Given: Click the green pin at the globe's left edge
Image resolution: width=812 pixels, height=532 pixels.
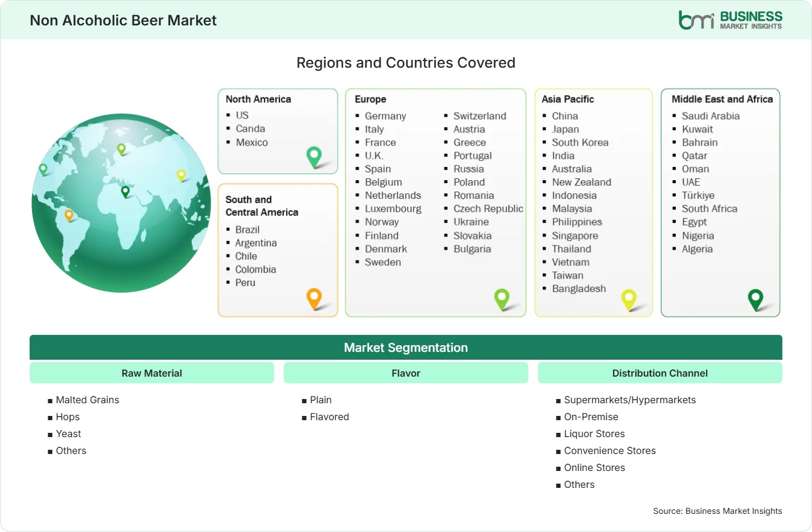Looking at the screenshot, I should (43, 169).
